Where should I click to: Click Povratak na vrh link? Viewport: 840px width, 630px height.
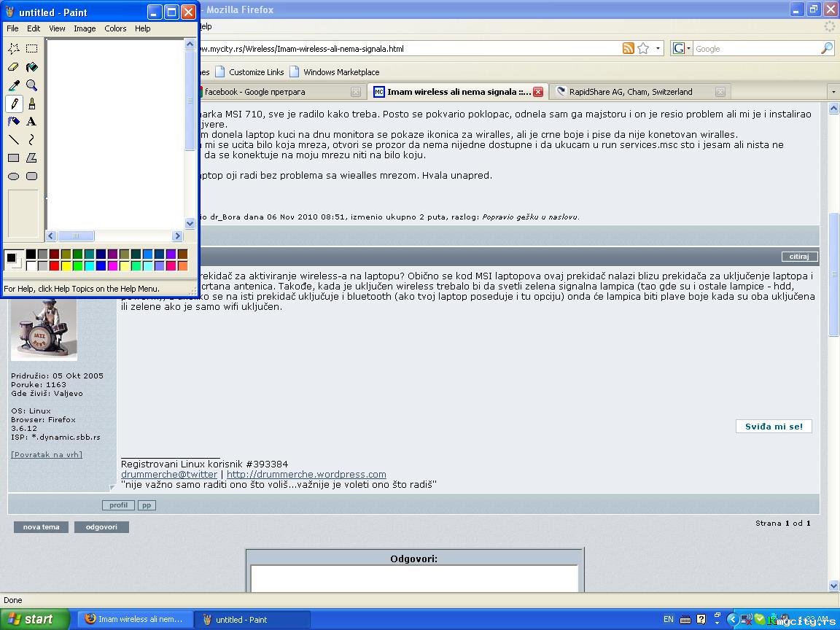47,454
